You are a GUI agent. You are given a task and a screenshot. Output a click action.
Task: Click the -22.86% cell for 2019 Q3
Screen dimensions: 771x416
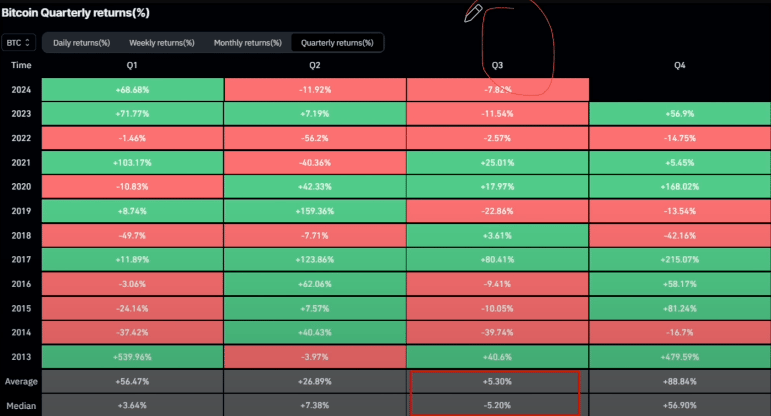tap(498, 211)
